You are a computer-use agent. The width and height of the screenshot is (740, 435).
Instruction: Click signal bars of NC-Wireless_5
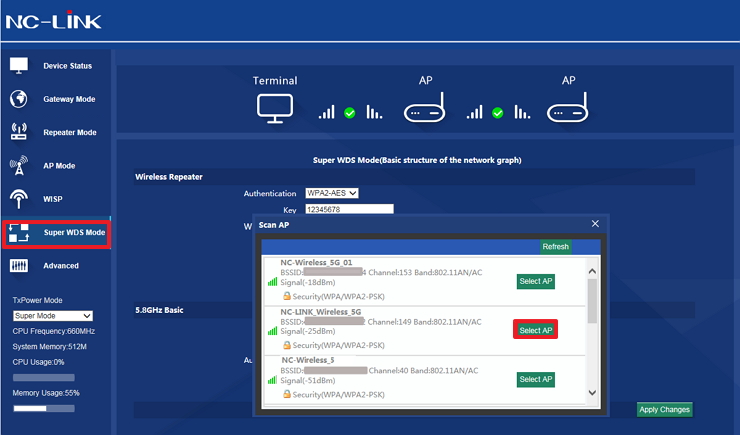pyautogui.click(x=272, y=380)
